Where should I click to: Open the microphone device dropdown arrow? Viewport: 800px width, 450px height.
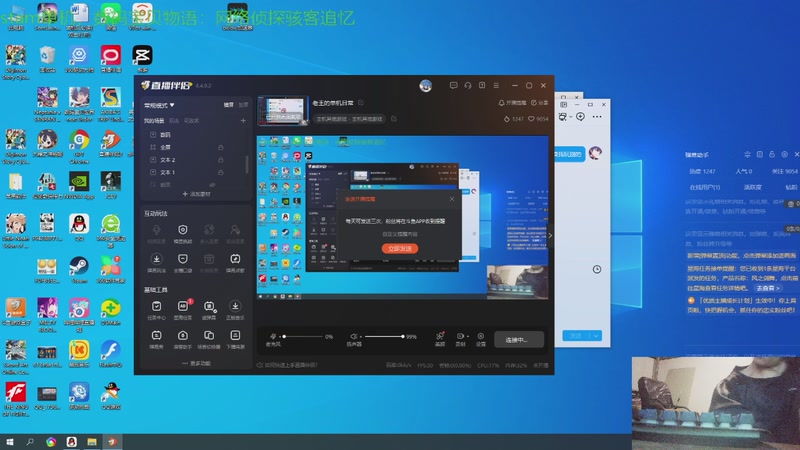pyautogui.click(x=280, y=337)
